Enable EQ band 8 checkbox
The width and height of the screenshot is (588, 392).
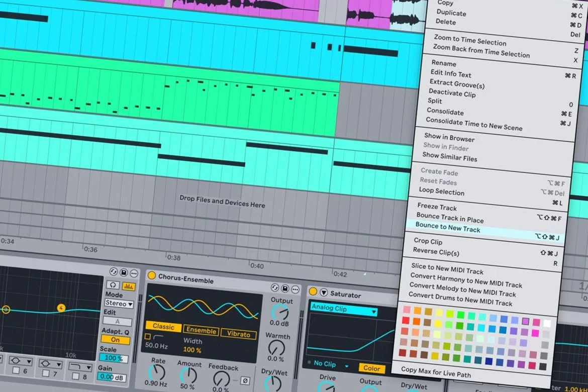75,376
